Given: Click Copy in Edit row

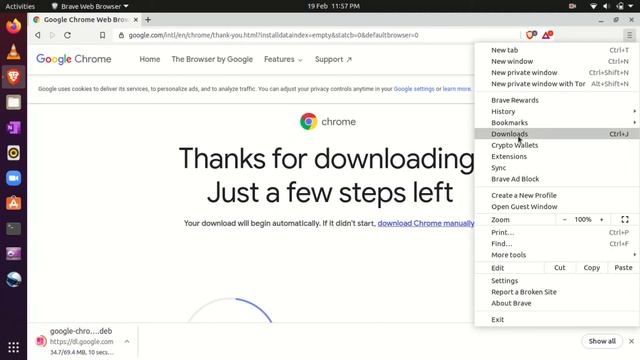Looking at the screenshot, I should [592, 268].
